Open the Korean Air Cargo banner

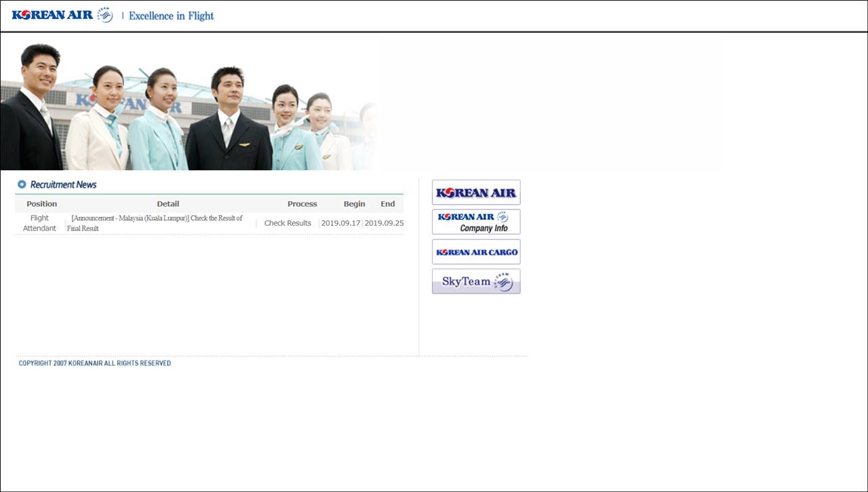pos(476,251)
